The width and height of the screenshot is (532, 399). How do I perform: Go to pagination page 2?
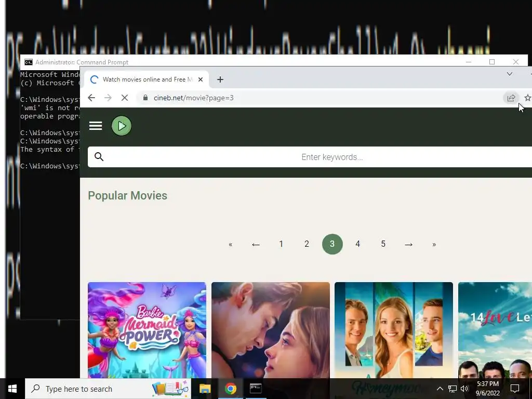tap(307, 244)
